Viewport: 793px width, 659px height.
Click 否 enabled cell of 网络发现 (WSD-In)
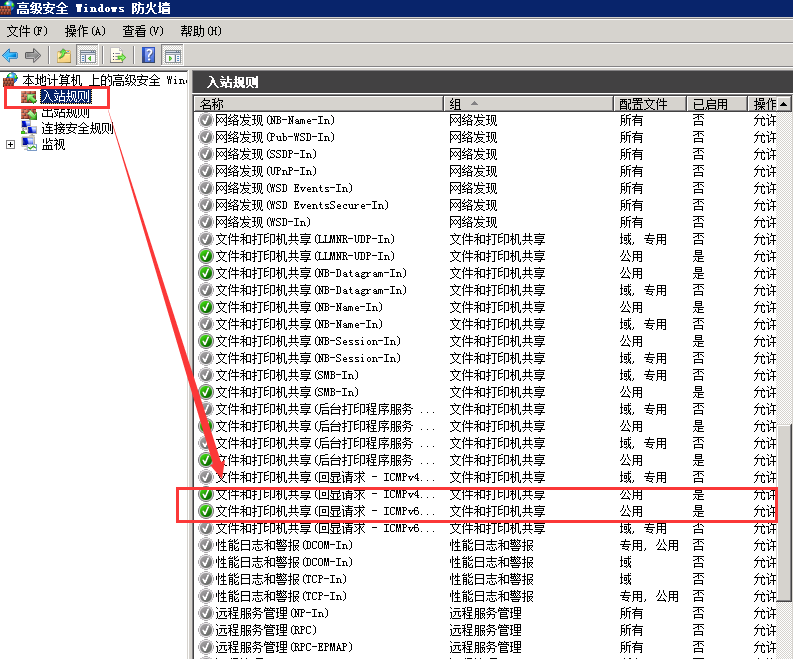click(x=698, y=222)
